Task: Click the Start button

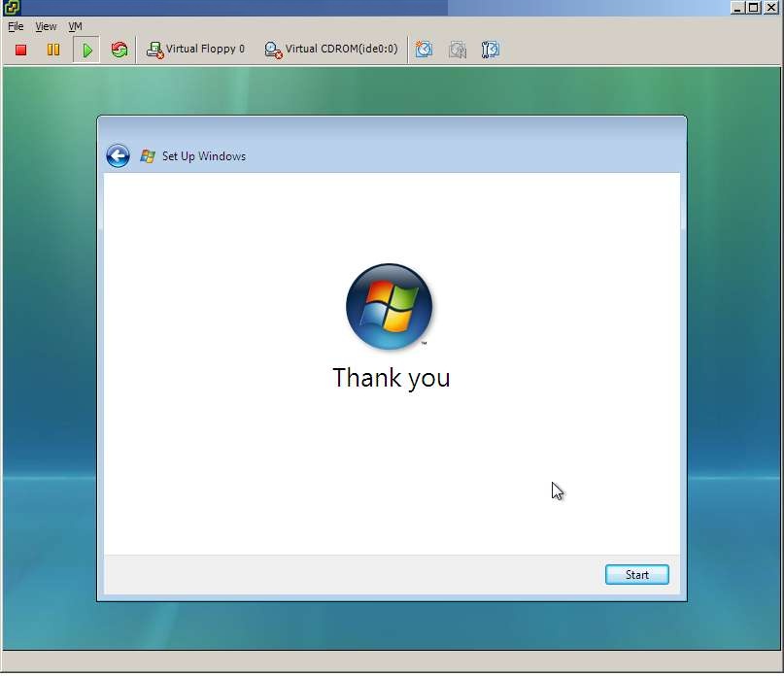Action: (636, 574)
